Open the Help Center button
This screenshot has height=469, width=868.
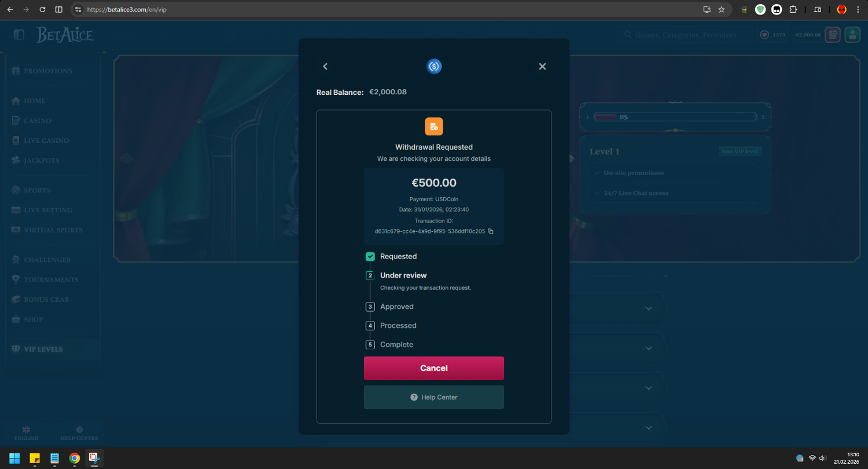pyautogui.click(x=434, y=397)
